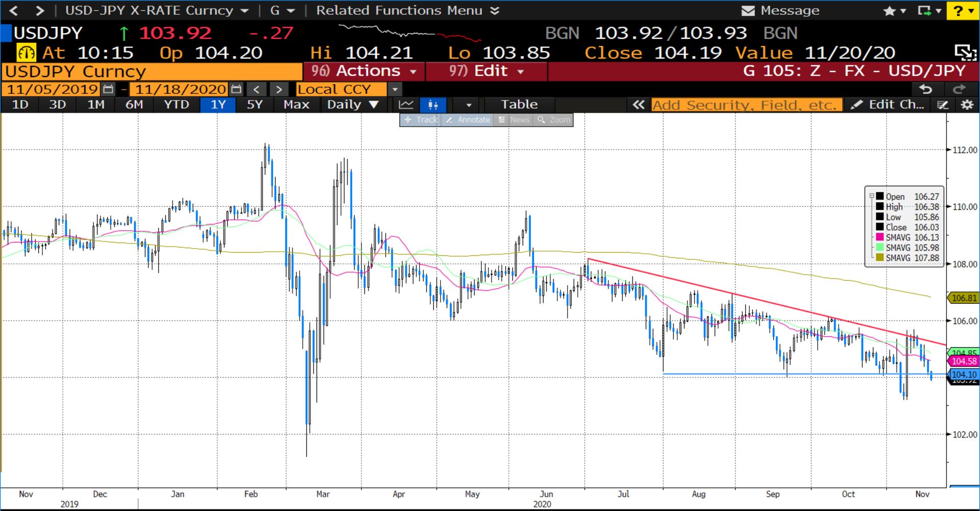This screenshot has width=980, height=511.
Task: Click the green SMAVG 105.98 legend swatch
Action: pyautogui.click(x=879, y=248)
